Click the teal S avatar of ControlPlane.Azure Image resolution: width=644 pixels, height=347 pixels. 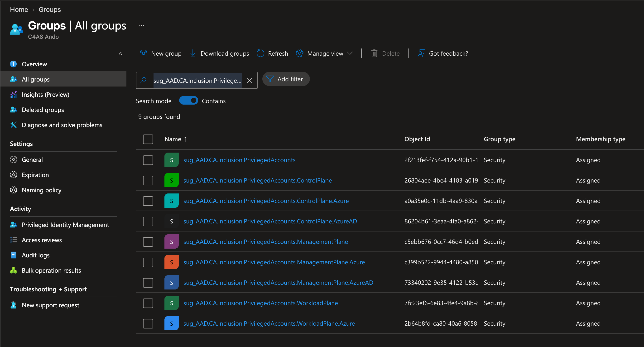172,201
